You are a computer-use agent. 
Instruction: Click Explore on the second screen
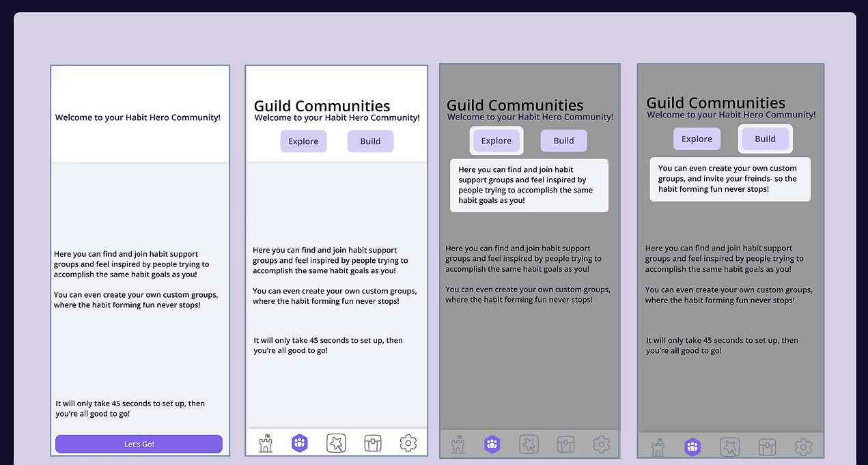coord(303,141)
